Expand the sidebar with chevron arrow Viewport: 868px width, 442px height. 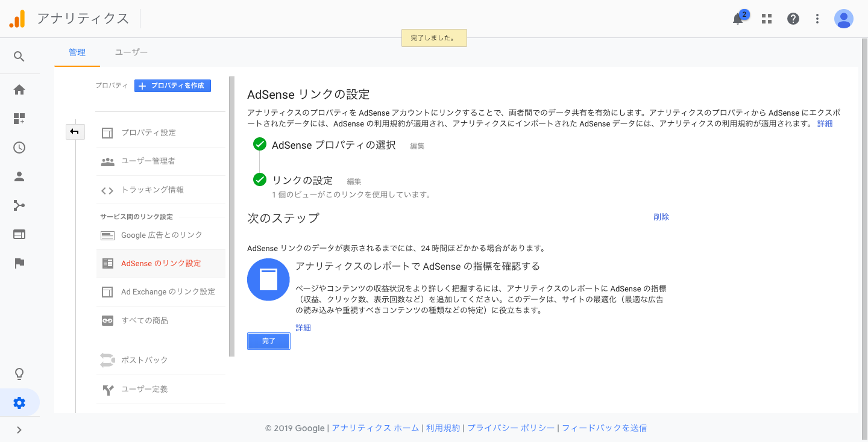click(x=19, y=430)
